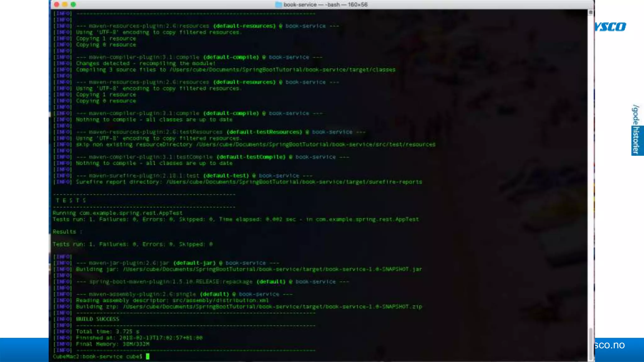Screen dimensions: 644x362
Task: Maximize the terminal with the green button
Action: (73, 4)
